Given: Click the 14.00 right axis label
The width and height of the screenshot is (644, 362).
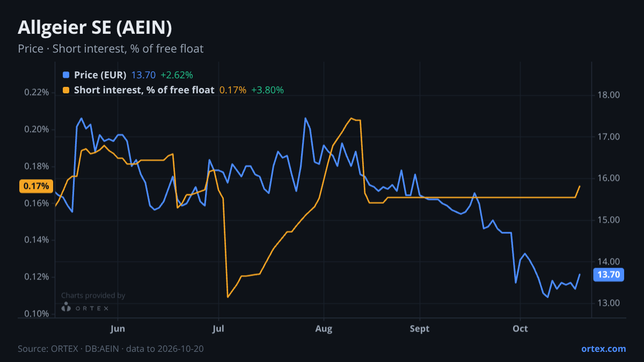Looking at the screenshot, I should [x=609, y=262].
